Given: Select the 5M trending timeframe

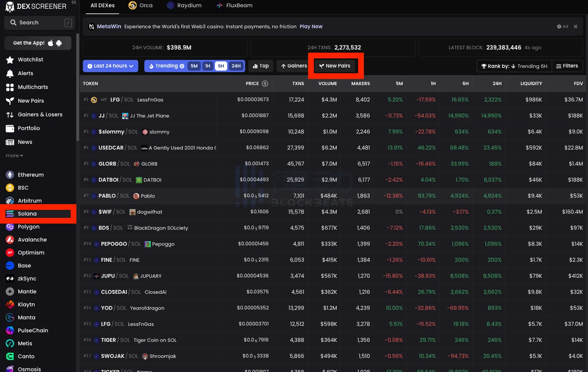Looking at the screenshot, I should coord(194,66).
